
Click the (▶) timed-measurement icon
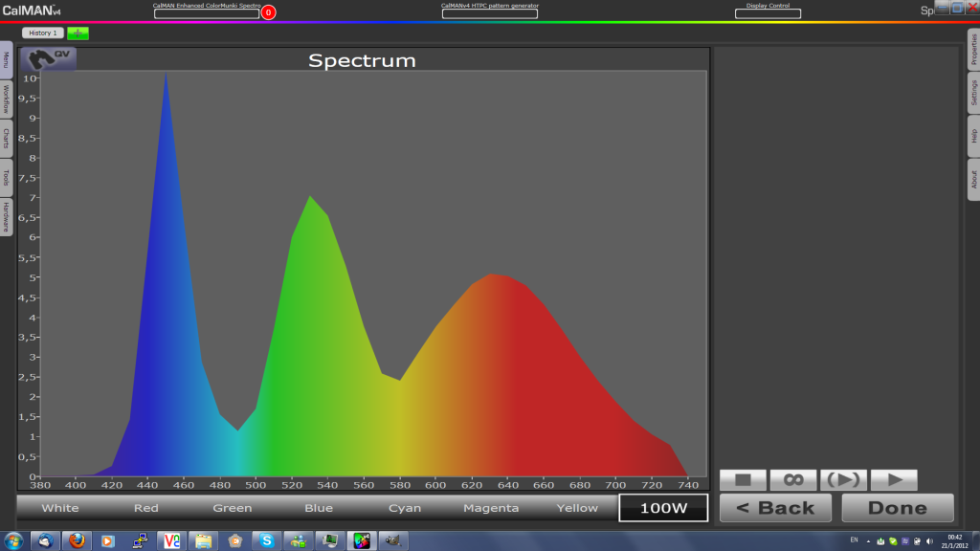point(843,479)
